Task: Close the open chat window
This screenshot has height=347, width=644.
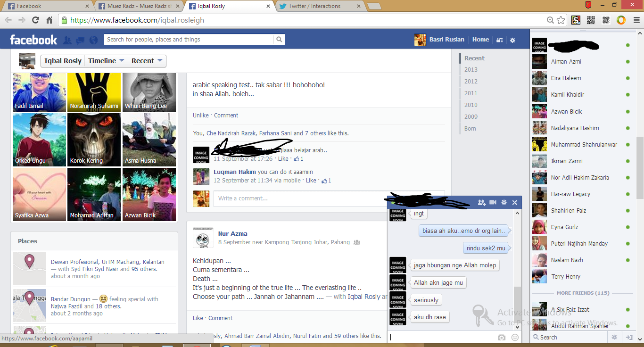Action: [x=515, y=202]
